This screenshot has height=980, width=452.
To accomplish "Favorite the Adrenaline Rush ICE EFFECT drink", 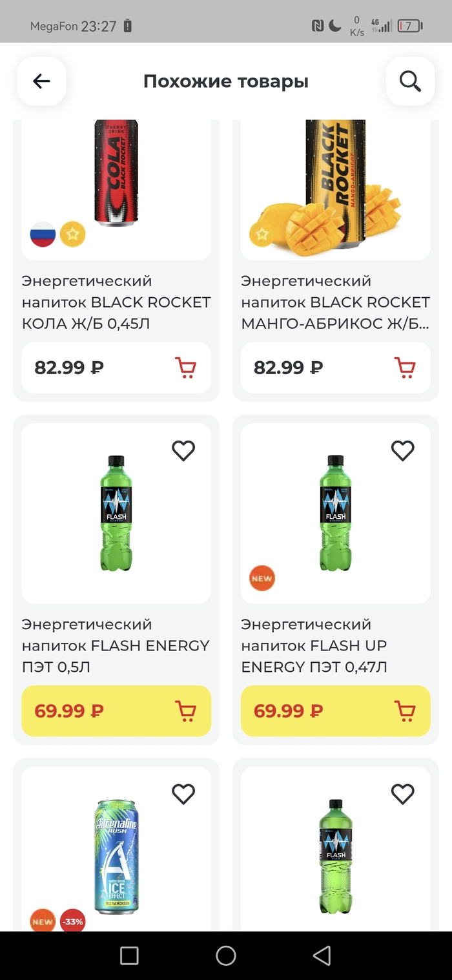I will pos(183,794).
